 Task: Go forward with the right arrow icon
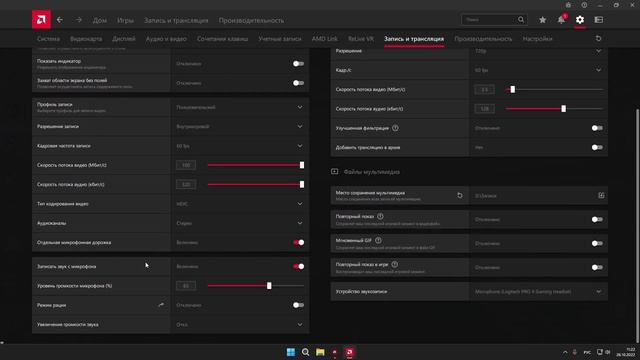pyautogui.click(x=78, y=20)
